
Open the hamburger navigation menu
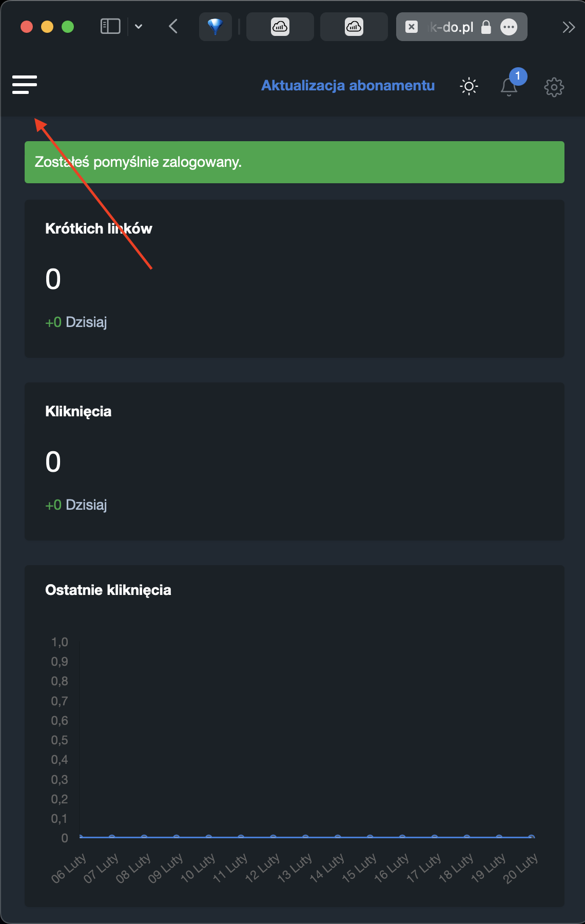point(25,85)
